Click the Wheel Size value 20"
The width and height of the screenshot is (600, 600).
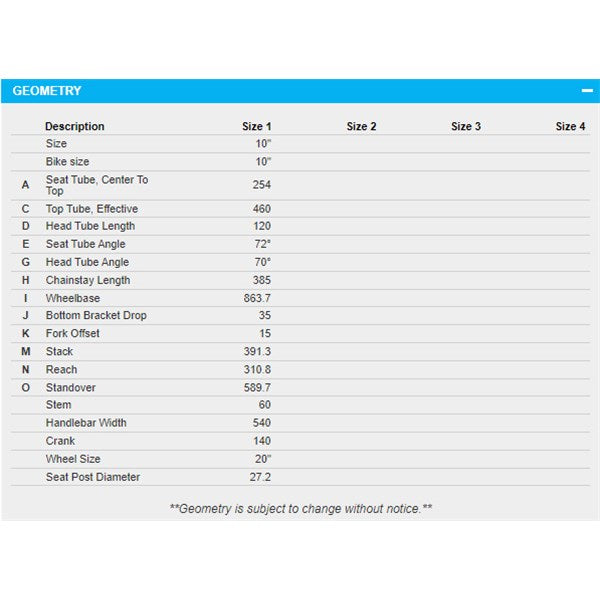[262, 459]
